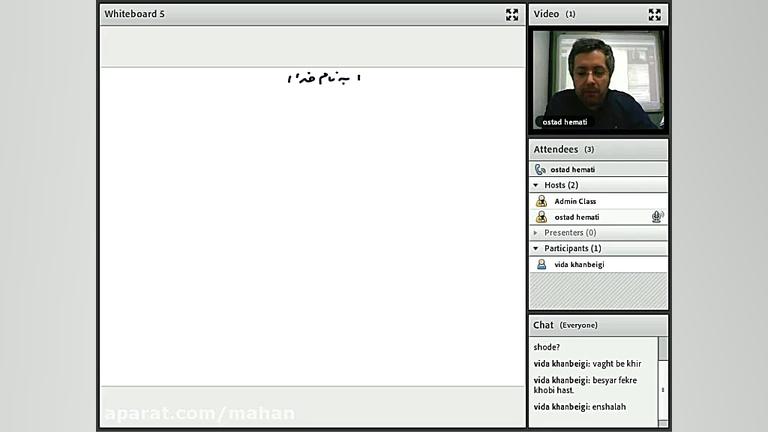Viewport: 768px width, 432px height.
Task: Click the Chat (Everyone) header
Action: 598,325
